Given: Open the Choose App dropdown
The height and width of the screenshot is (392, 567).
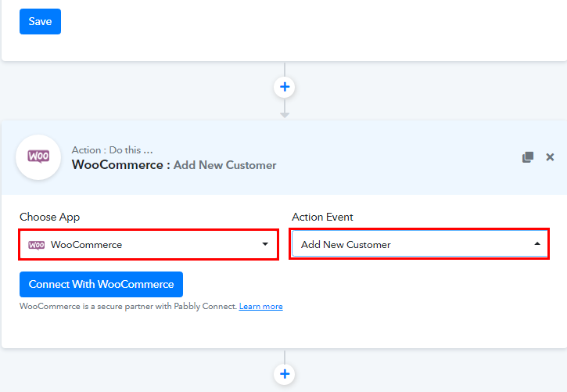Looking at the screenshot, I should (x=149, y=244).
